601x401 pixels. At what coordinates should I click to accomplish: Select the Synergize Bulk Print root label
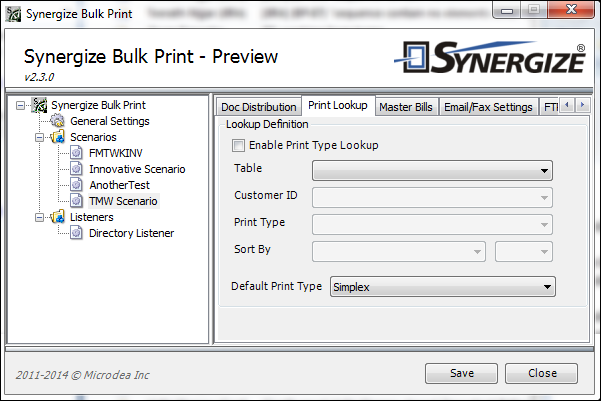(x=99, y=105)
